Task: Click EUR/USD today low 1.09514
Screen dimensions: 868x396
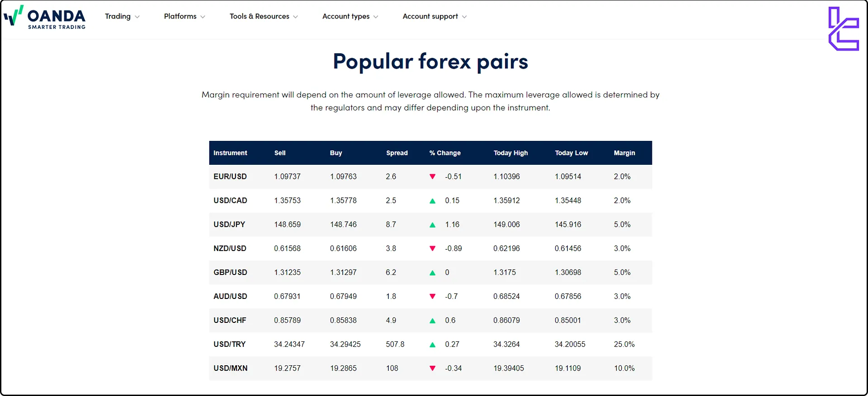Action: tap(568, 177)
